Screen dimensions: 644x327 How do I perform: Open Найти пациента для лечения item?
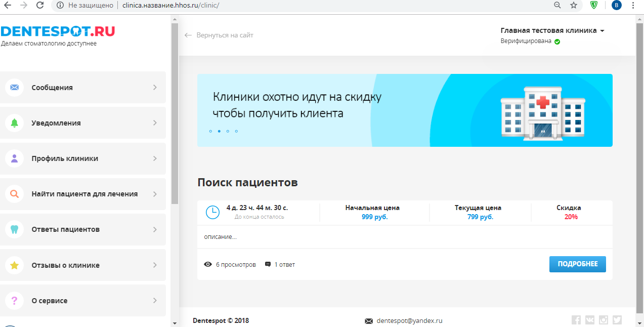pyautogui.click(x=83, y=194)
